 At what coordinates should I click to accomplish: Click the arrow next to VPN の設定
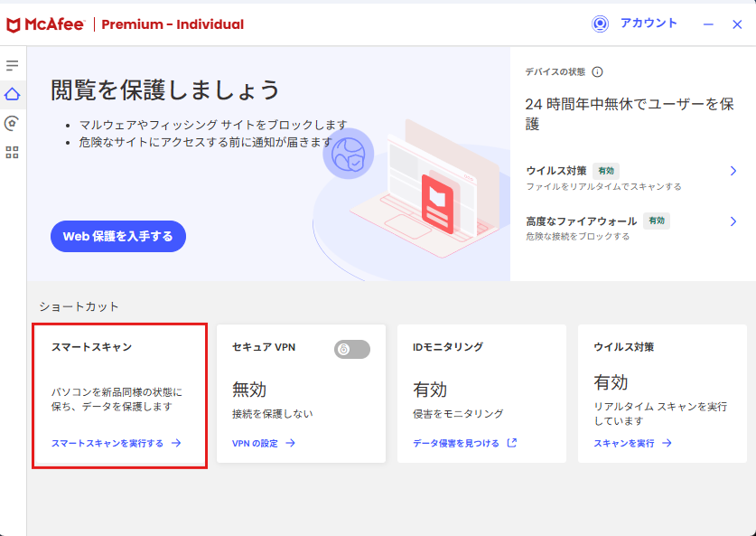coord(290,443)
